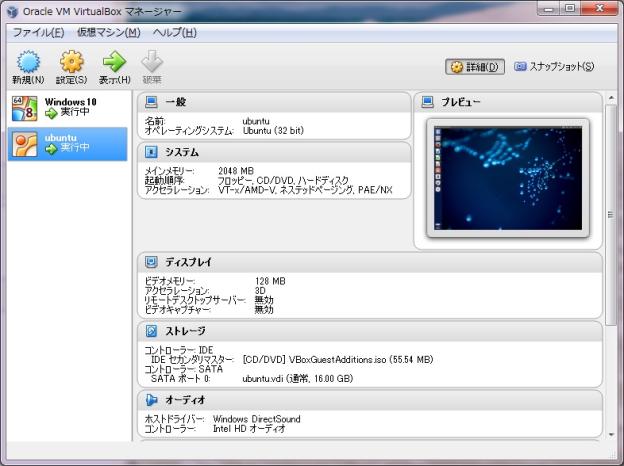Click the Storage (ストレージ) section disk icon

coord(151,331)
